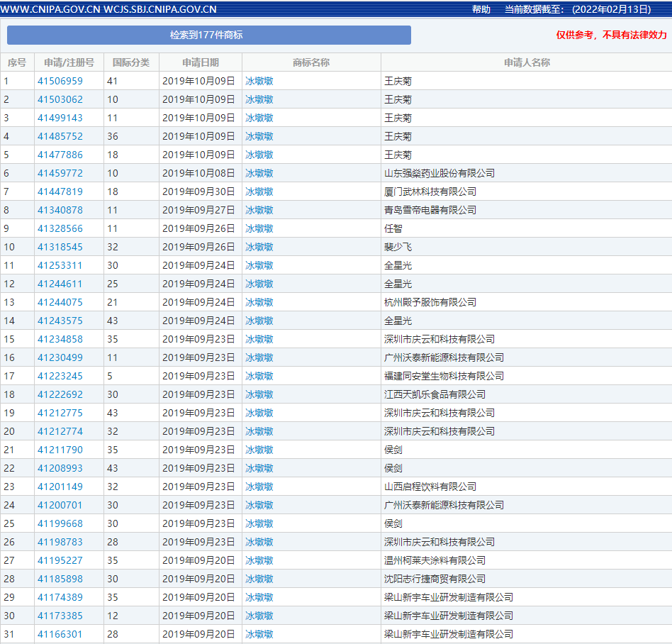Open registration number 41485752
672x644 pixels.
[60, 136]
